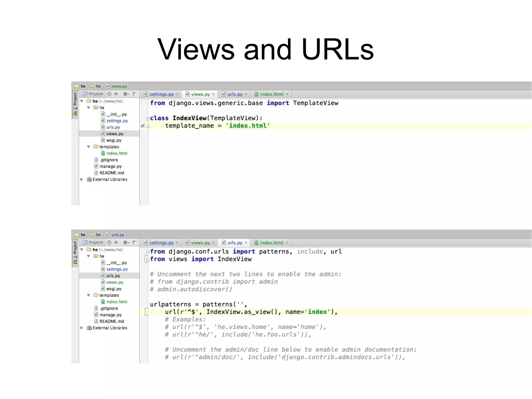Click scroll-from-source icon in top Project toolbar
Image resolution: width=532 pixels, height=399 pixels.
(x=109, y=94)
